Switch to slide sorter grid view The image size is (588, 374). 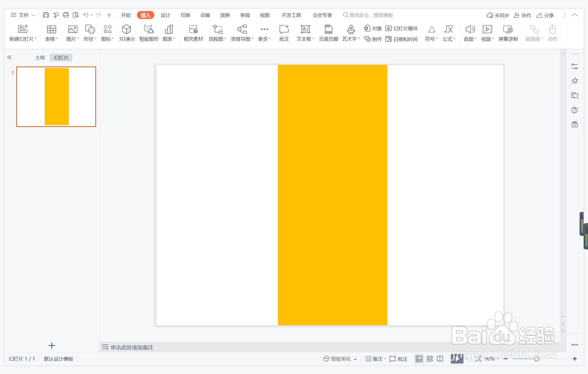[429, 359]
